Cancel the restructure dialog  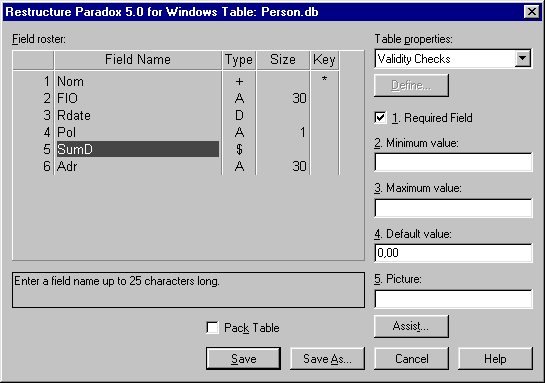411,358
